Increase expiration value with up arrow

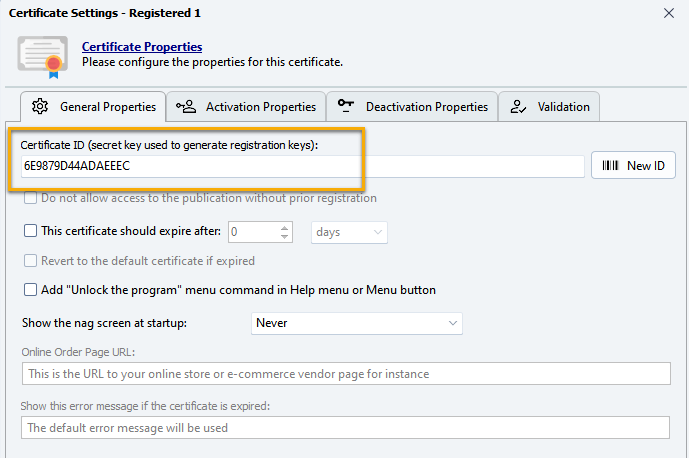pos(285,226)
